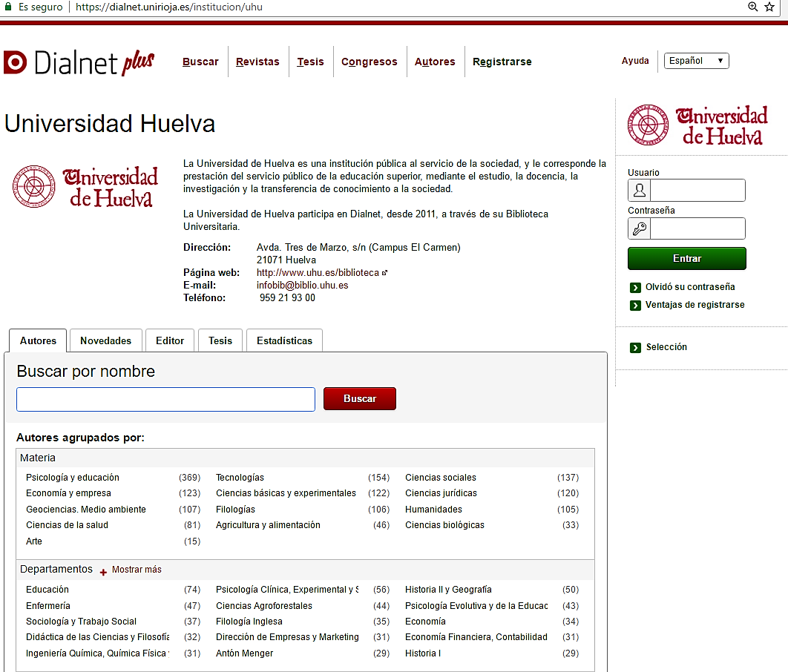
Task: Open Dirección de Empresas y Marketing department
Action: pyautogui.click(x=287, y=637)
